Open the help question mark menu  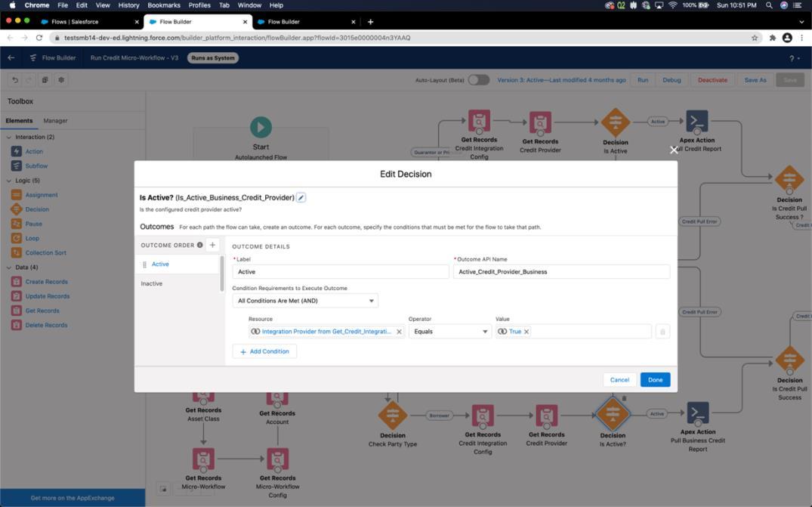click(794, 58)
